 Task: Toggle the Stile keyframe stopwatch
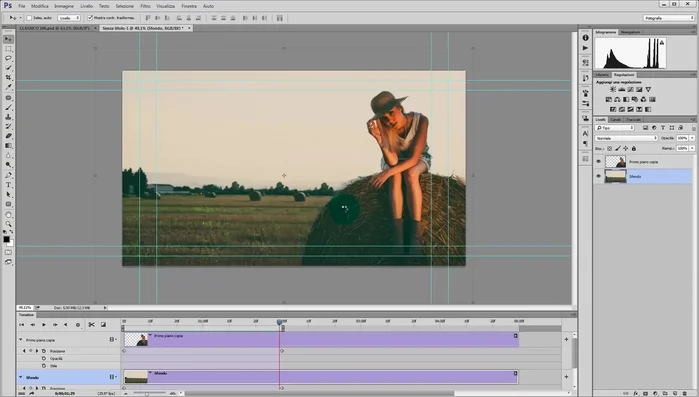tap(44, 366)
